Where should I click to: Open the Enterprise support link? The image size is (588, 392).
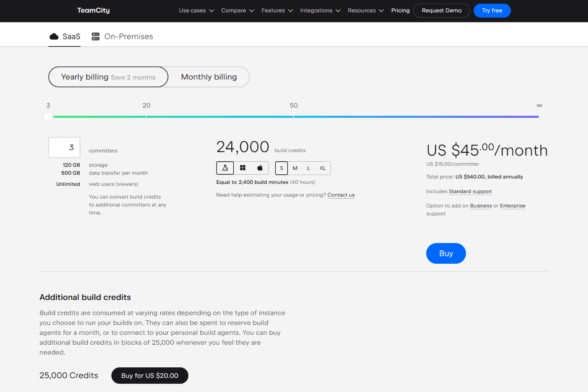pyautogui.click(x=513, y=206)
